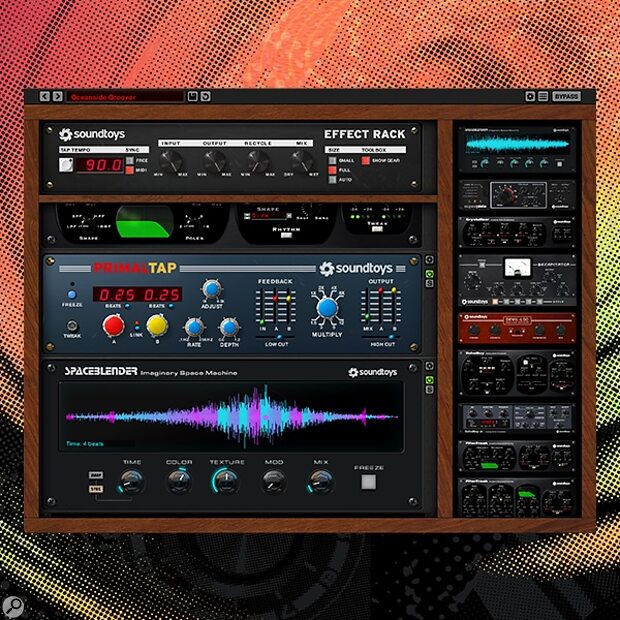Click the PrimalTap delay B time display
Screen dimensions: 620x620
(162, 295)
